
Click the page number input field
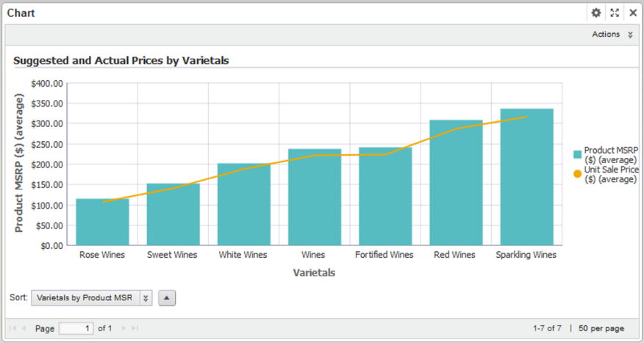(76, 328)
